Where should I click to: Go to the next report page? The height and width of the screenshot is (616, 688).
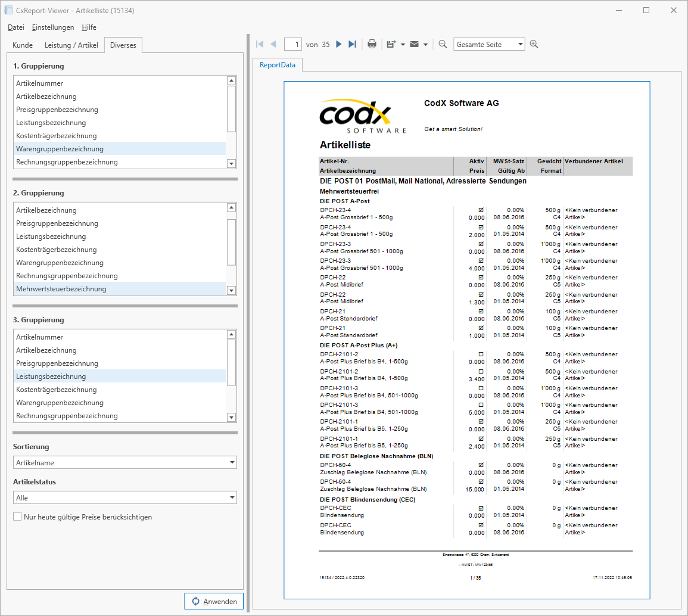click(339, 44)
